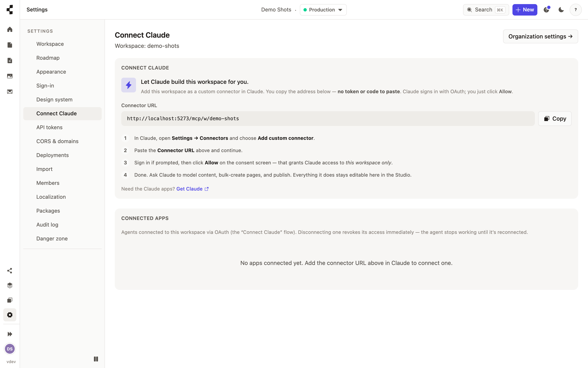Expand the rail with double-arrow icon
The height and width of the screenshot is (368, 588).
pos(10,334)
